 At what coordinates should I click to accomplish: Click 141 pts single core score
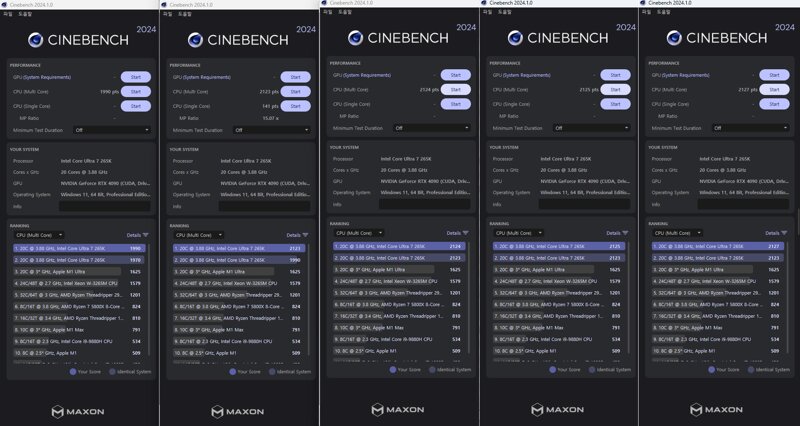coord(270,106)
